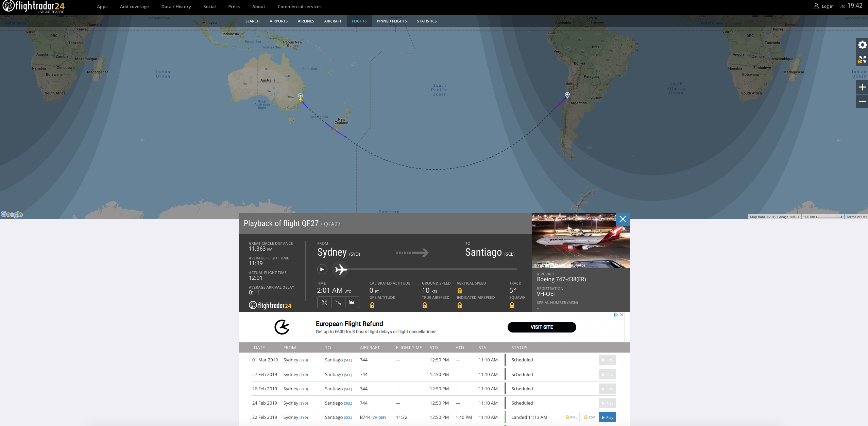This screenshot has height=426, width=868.
Task: Open the Press page
Action: coord(234,6)
